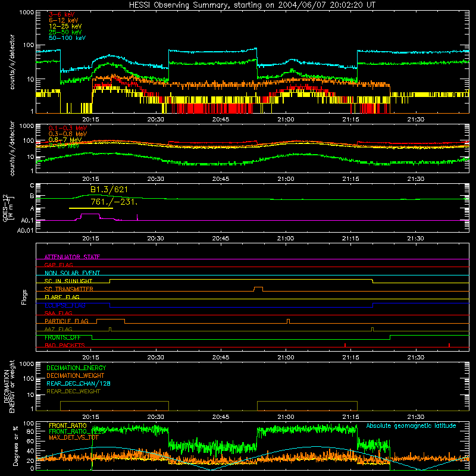This screenshot has width=476, height=476.
Task: Click the SC_IN_SUNLIGHT flag label
Action: pos(68,281)
